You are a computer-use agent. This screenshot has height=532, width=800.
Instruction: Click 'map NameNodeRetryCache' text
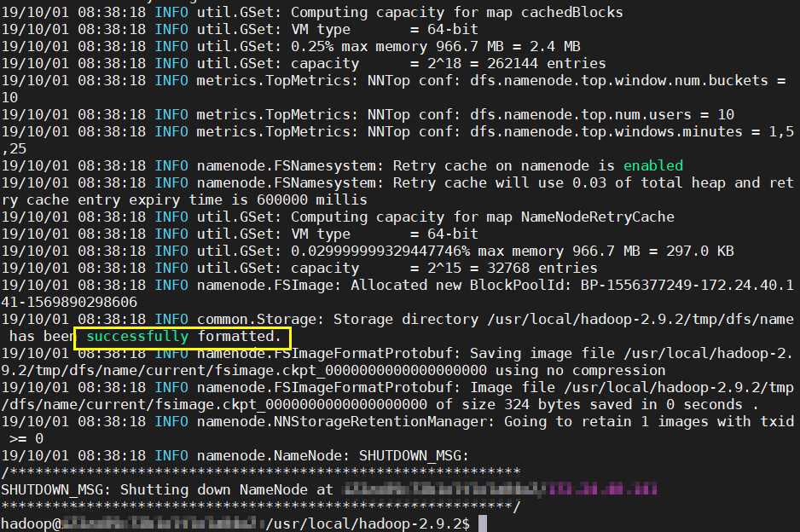click(x=580, y=217)
